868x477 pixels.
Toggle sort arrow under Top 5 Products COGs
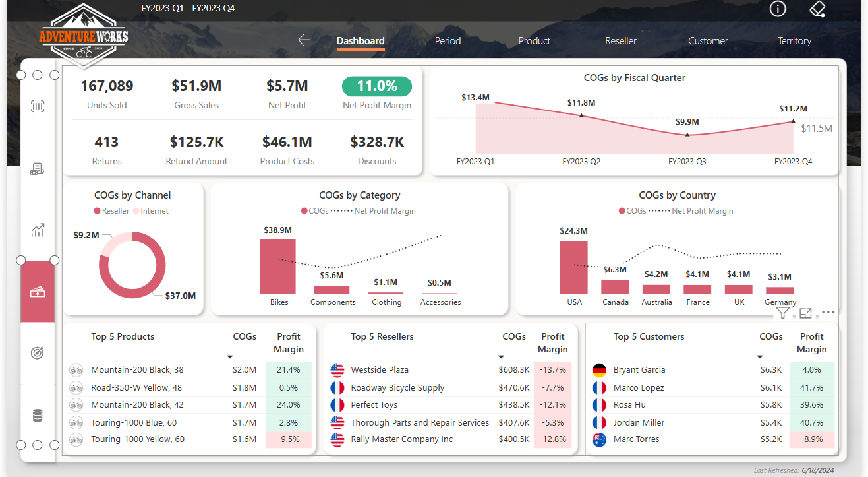point(230,357)
